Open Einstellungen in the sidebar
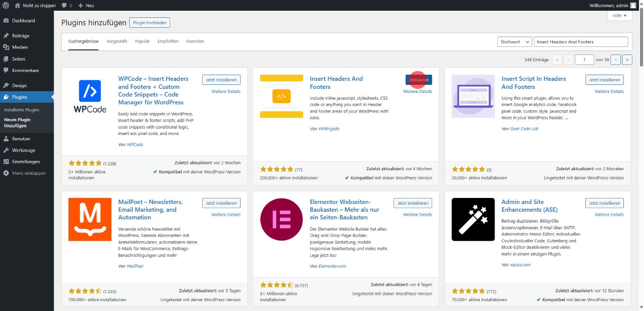 pyautogui.click(x=25, y=162)
